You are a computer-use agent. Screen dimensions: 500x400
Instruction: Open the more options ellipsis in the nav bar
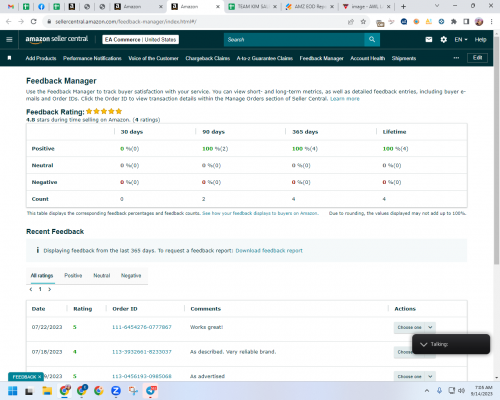click(456, 58)
